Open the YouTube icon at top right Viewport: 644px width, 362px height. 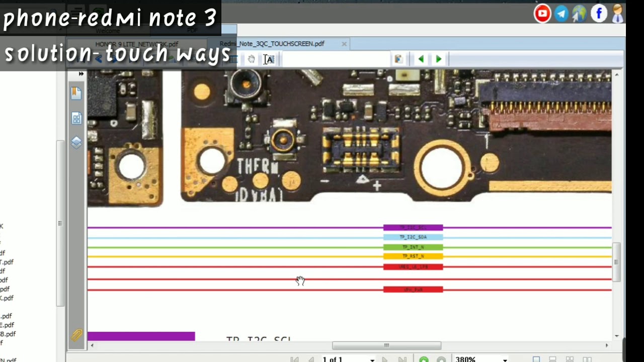(542, 14)
